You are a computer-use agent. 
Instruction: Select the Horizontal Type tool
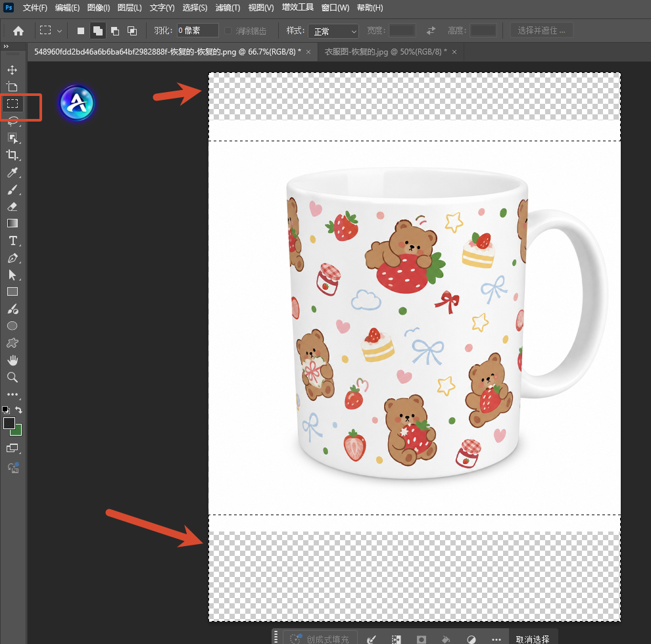[x=13, y=241]
